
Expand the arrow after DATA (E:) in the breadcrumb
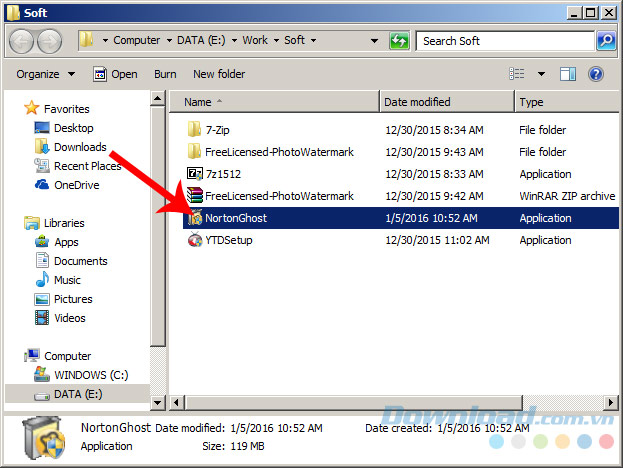pyautogui.click(x=234, y=41)
